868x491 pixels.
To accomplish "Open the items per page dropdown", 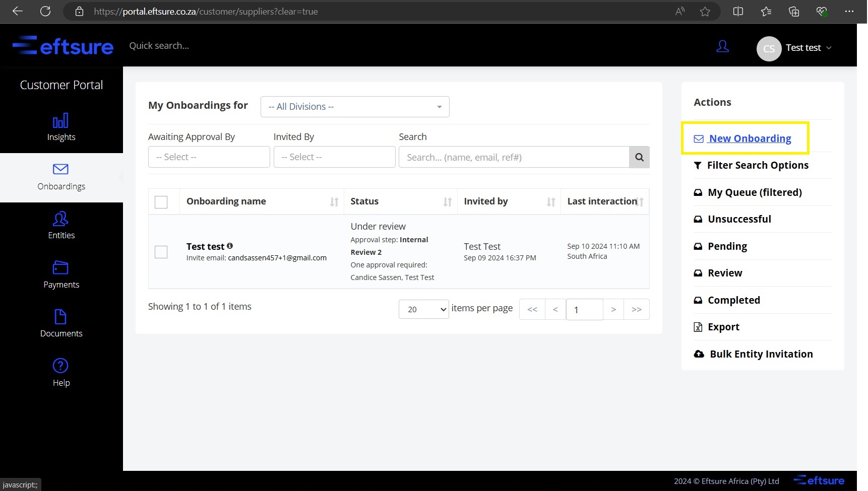I will click(x=423, y=309).
